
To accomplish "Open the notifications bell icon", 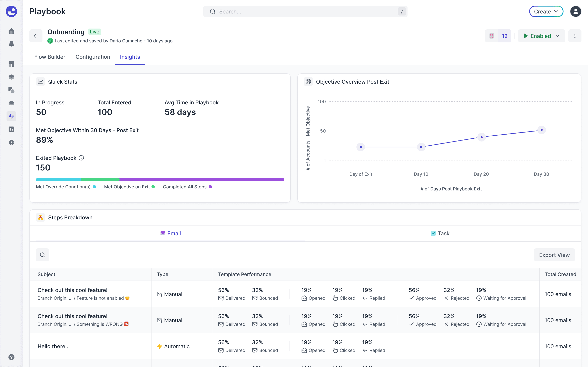I will point(11,44).
